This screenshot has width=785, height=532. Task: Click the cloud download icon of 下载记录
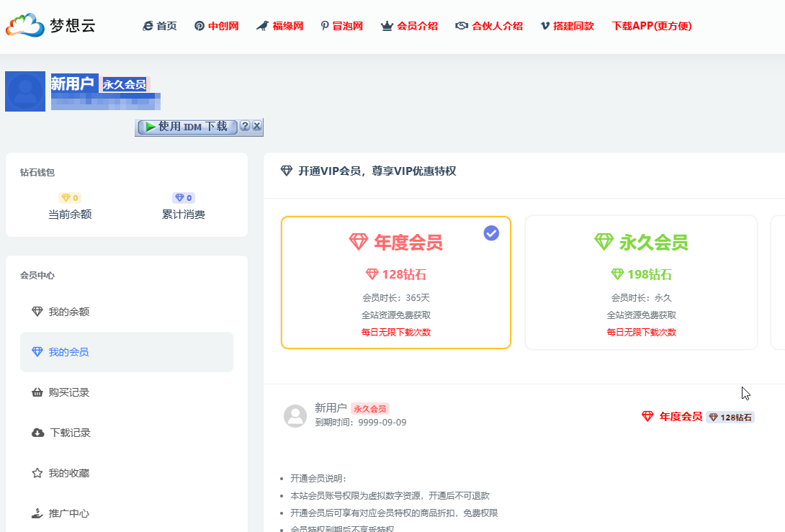tap(38, 433)
